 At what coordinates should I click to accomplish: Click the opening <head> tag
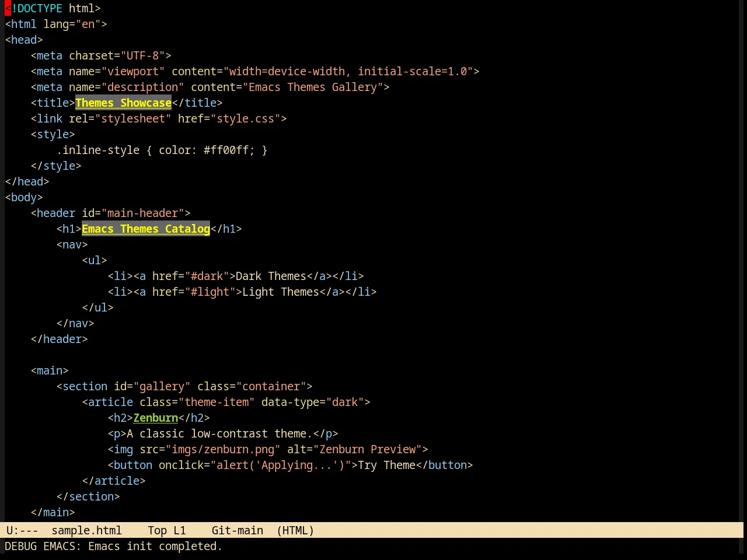click(24, 40)
